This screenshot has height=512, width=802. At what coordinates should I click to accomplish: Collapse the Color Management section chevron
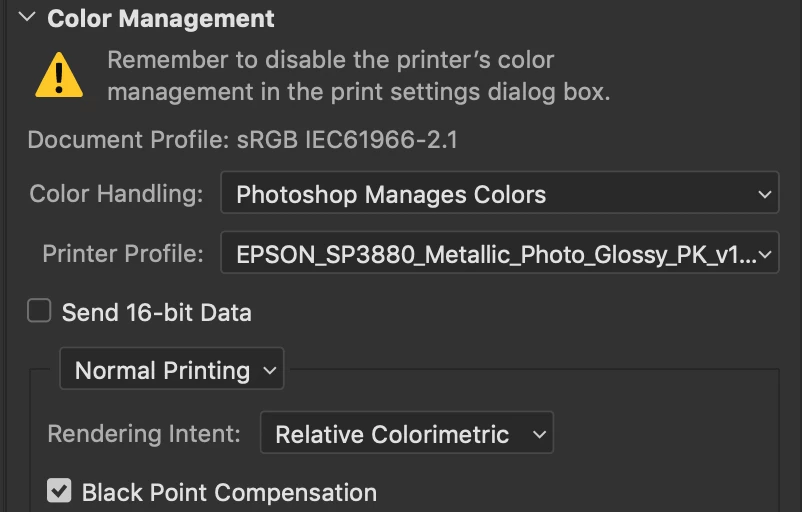point(27,17)
